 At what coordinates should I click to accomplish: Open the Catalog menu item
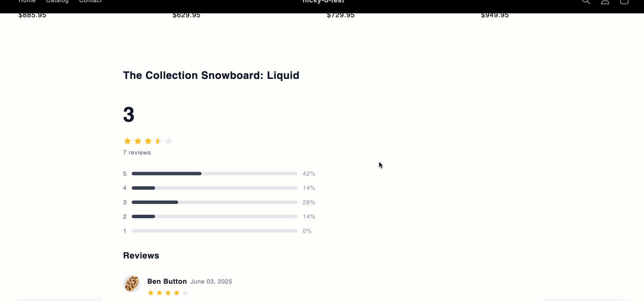[57, 2]
